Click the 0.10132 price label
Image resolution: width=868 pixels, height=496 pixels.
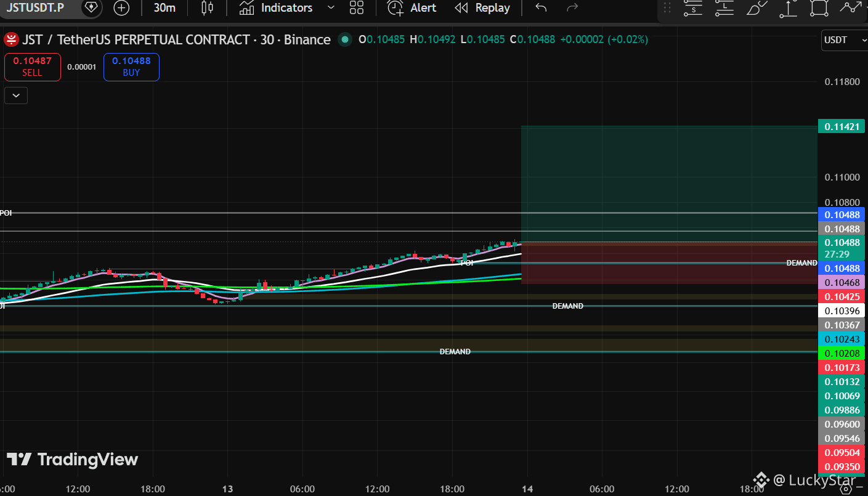(x=841, y=382)
